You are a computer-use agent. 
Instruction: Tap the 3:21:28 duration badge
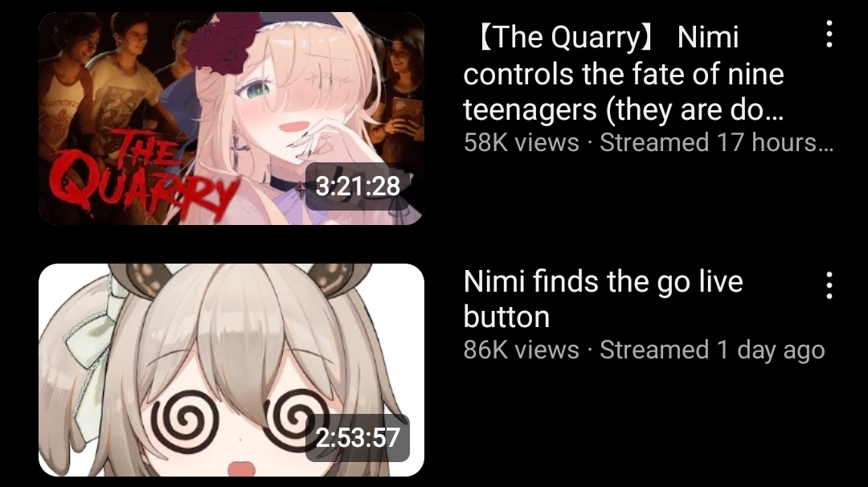click(x=358, y=186)
